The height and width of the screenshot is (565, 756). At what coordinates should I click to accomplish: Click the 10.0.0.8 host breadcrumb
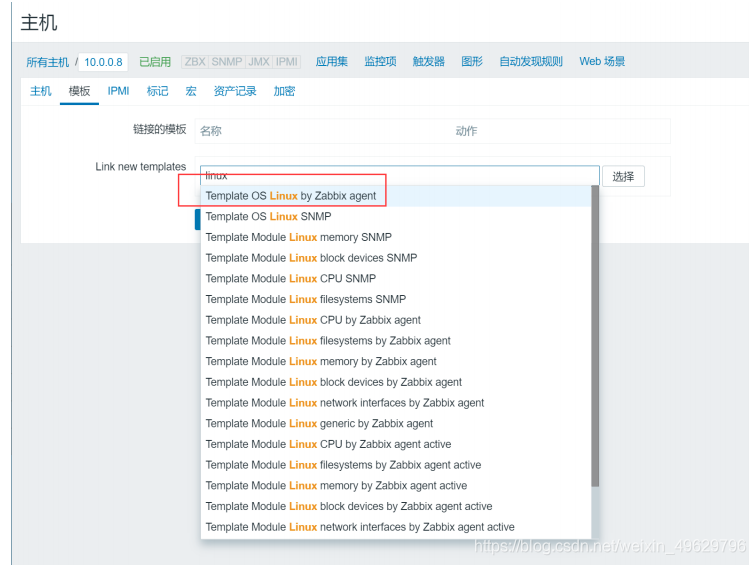coord(103,62)
